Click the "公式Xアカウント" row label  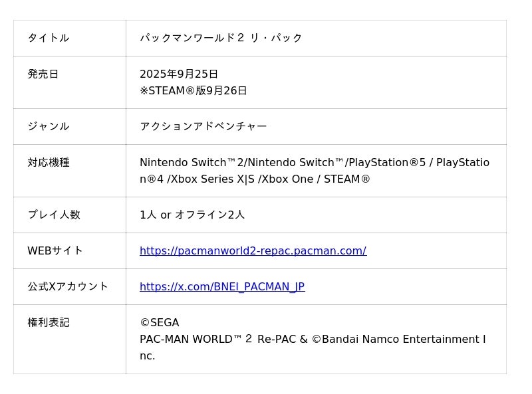67,286
